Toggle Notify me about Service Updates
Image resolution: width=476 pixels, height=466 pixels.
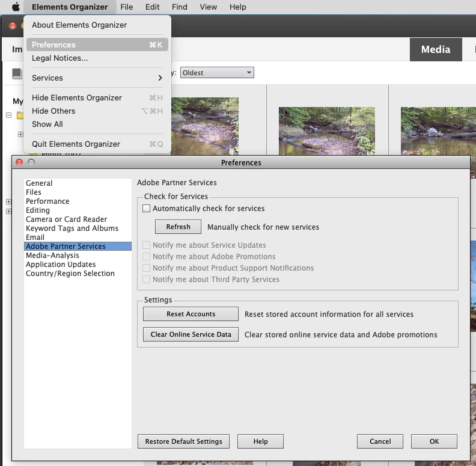click(146, 245)
